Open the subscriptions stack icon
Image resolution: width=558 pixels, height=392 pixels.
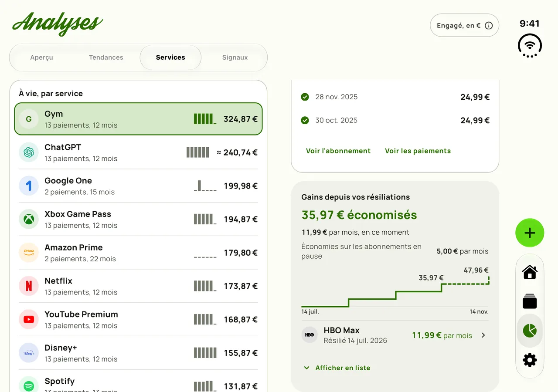(530, 301)
